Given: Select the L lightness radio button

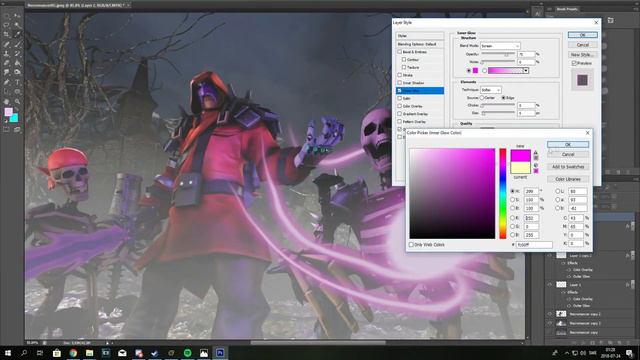Looking at the screenshot, I should tap(558, 191).
